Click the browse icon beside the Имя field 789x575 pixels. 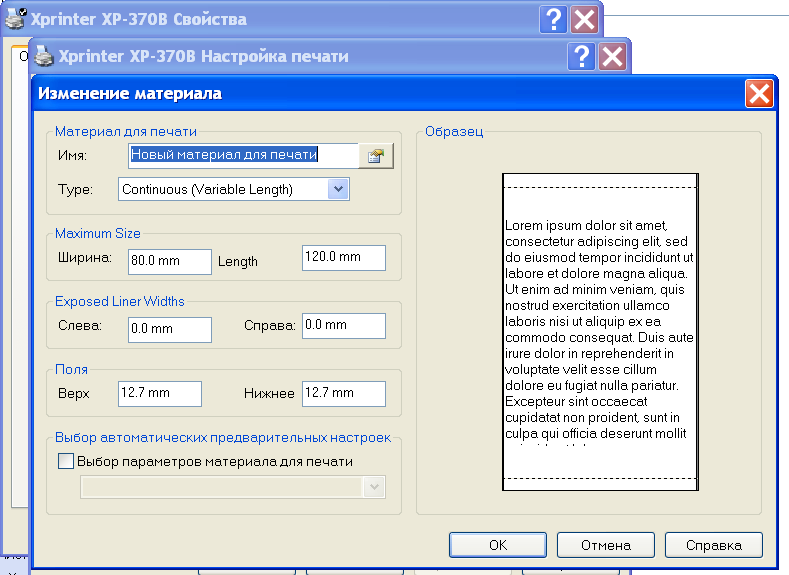(376, 156)
